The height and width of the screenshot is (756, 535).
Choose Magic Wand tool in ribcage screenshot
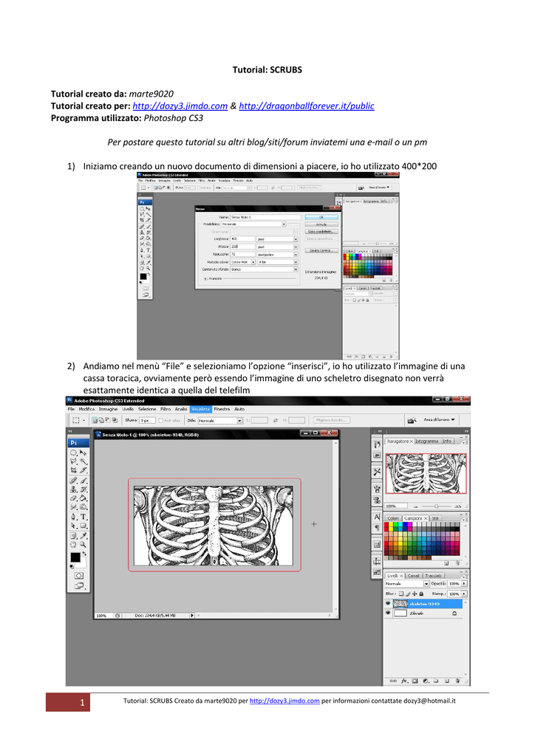click(x=84, y=461)
